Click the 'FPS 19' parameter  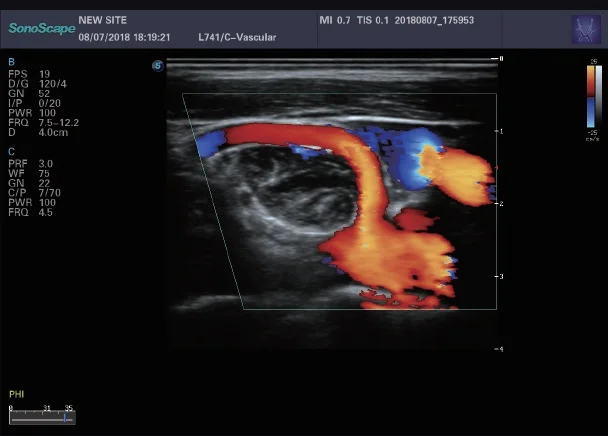coord(29,74)
